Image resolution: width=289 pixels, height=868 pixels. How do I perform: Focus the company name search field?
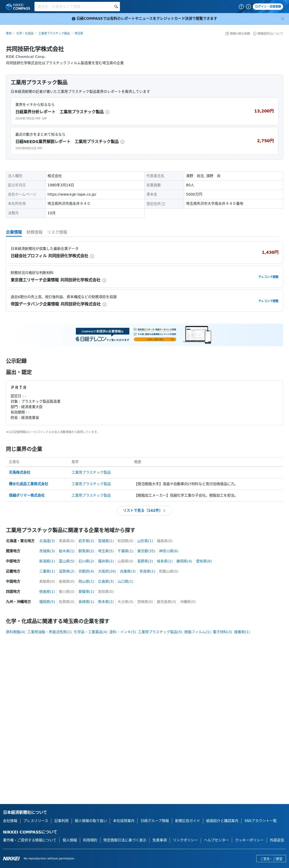pyautogui.click(x=74, y=6)
